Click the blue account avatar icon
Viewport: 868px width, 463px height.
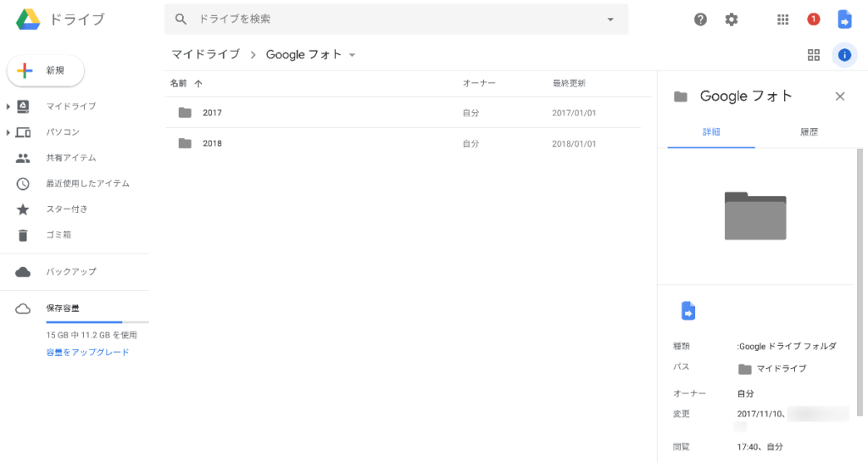click(844, 20)
